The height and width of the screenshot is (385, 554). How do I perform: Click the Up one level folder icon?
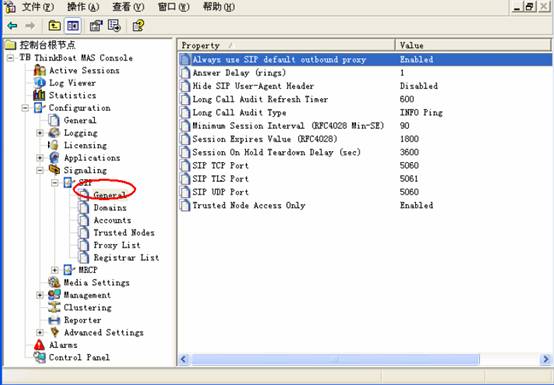(x=54, y=25)
